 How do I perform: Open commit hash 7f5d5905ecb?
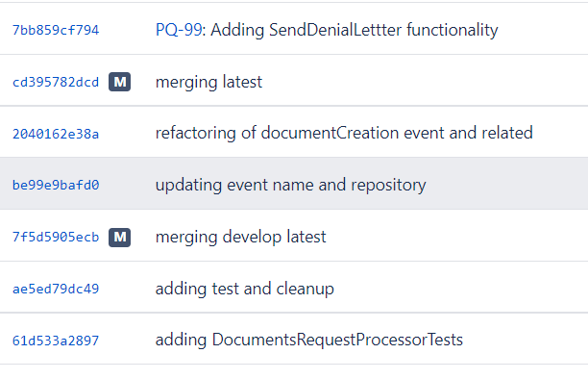point(56,237)
